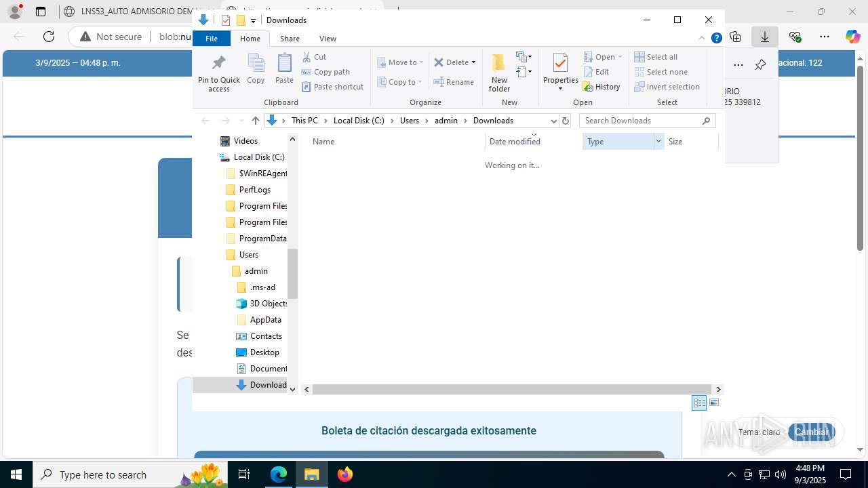Click the navigation pane vertical scrollbar

tap(292, 274)
